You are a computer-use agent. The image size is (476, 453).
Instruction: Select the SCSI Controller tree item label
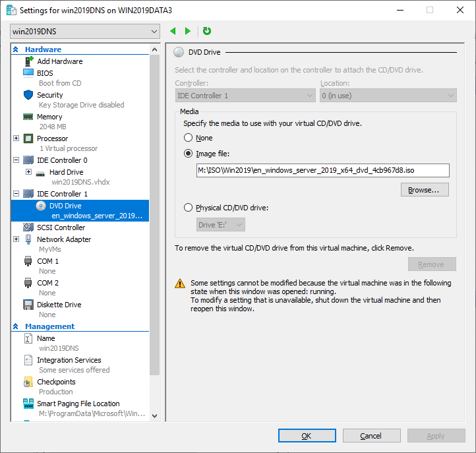tap(61, 227)
